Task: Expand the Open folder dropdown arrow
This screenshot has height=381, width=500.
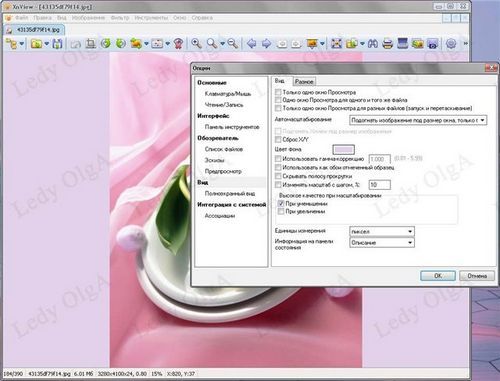Action: (46, 44)
